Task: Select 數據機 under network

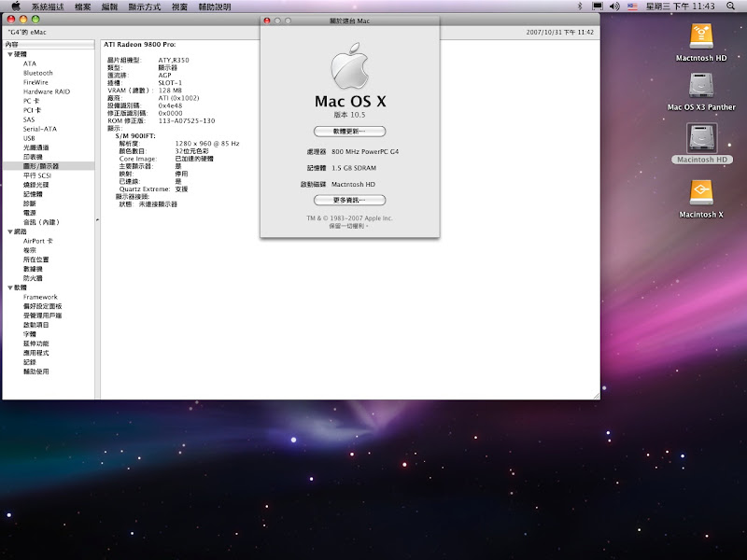Action: (33, 269)
